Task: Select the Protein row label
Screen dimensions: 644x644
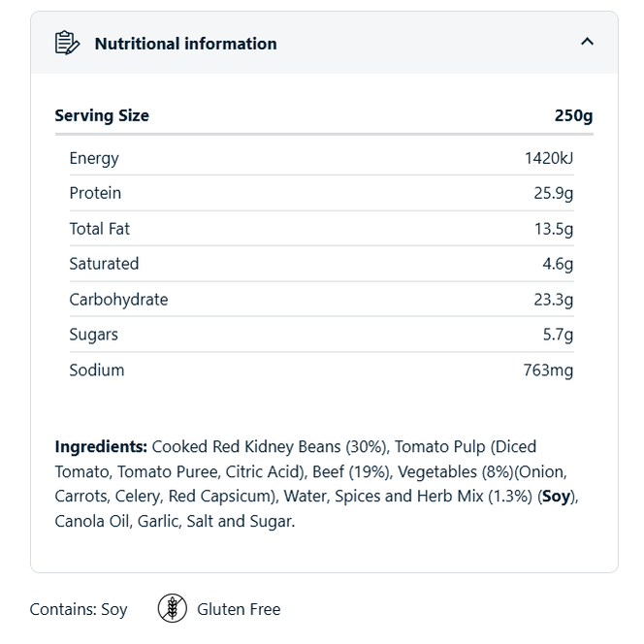Action: pyautogui.click(x=95, y=193)
